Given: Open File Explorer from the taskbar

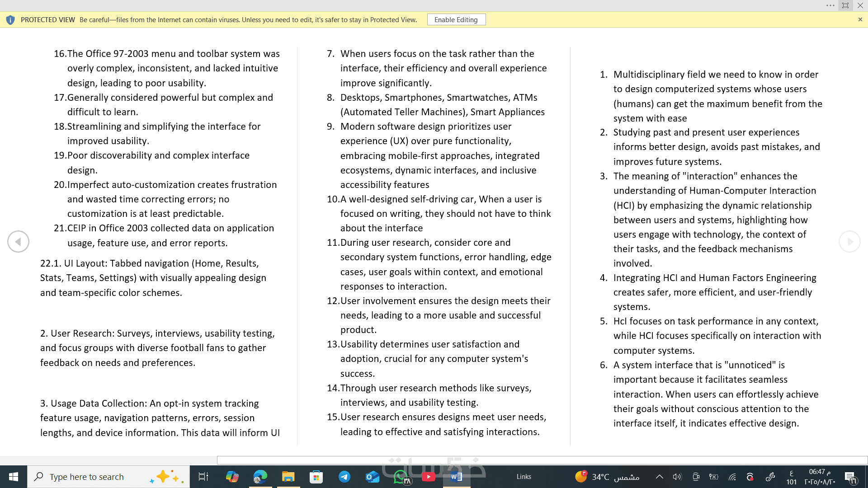Looking at the screenshot, I should pos(288,477).
